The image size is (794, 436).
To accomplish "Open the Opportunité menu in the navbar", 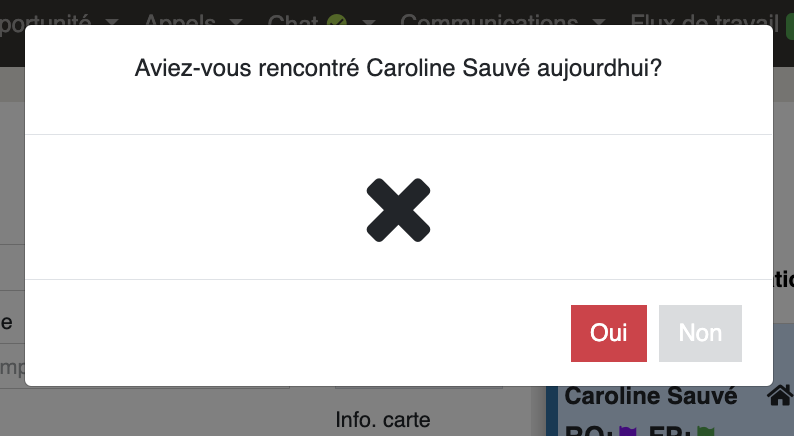I will (45, 20).
